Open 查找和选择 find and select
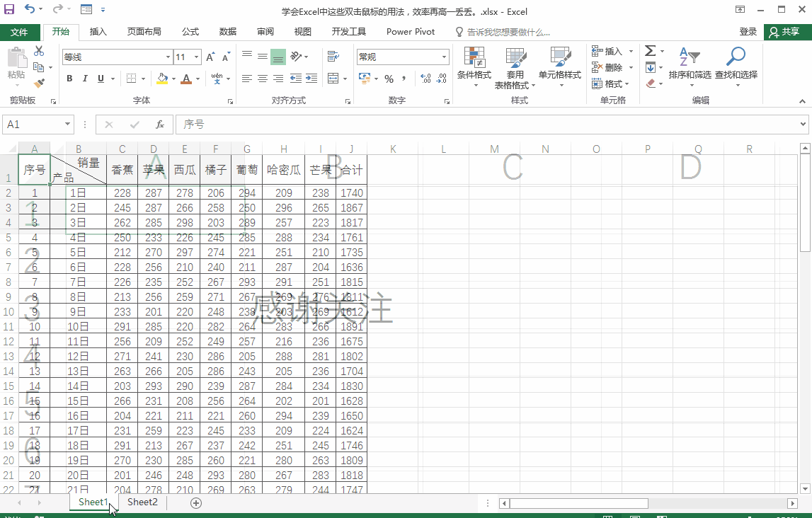Screen dimensions: 812x518 [736, 67]
